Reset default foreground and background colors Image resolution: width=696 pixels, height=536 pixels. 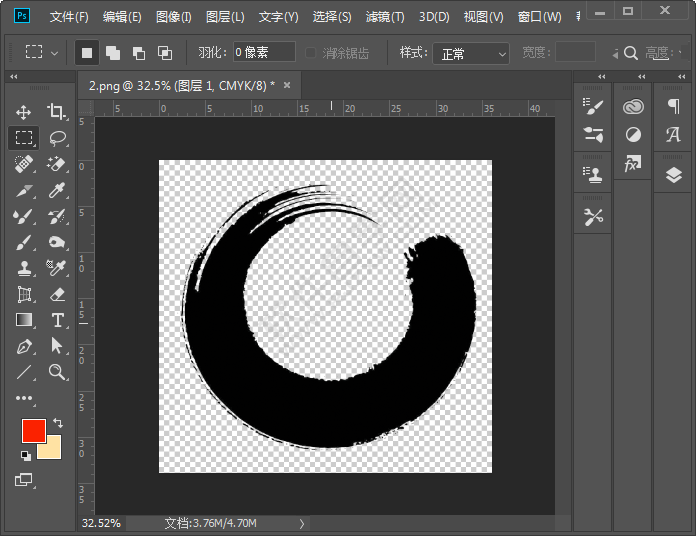26,455
